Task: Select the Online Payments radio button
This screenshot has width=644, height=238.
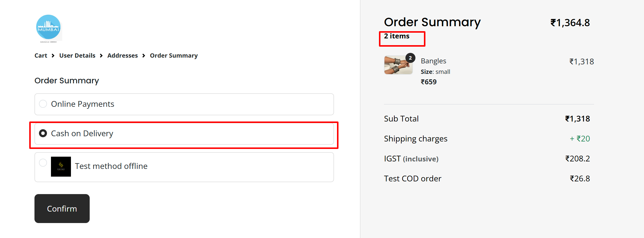Action: click(43, 104)
